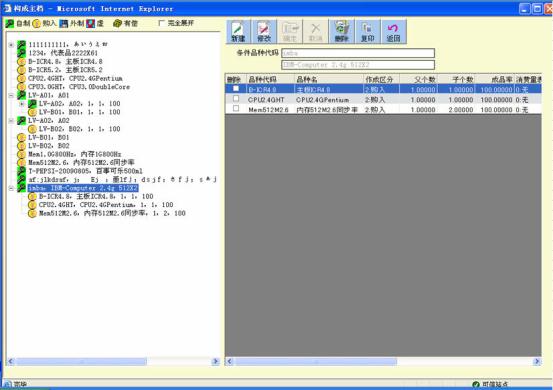Viewport: 553px width, 390px height.
Task: Collapse the LV-A01 tree node
Action: pos(11,96)
